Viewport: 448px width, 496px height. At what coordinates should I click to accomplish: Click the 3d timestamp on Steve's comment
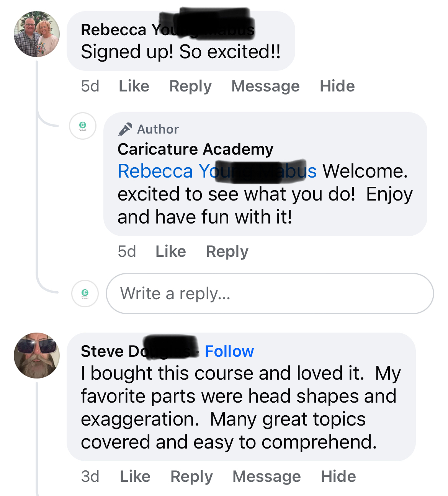[90, 476]
